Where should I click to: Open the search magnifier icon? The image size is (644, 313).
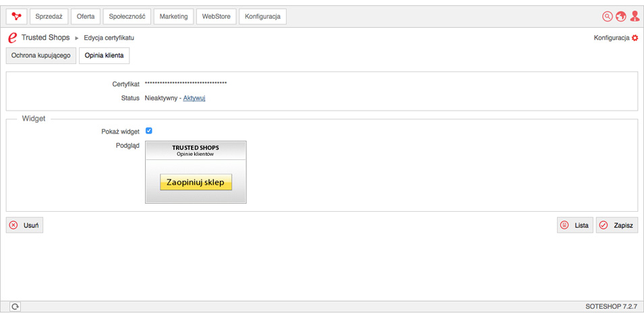pos(607,16)
